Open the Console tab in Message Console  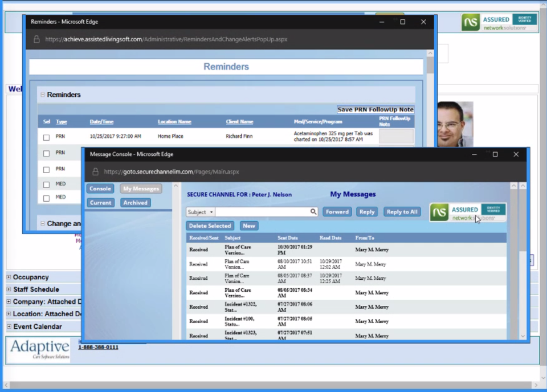[100, 188]
